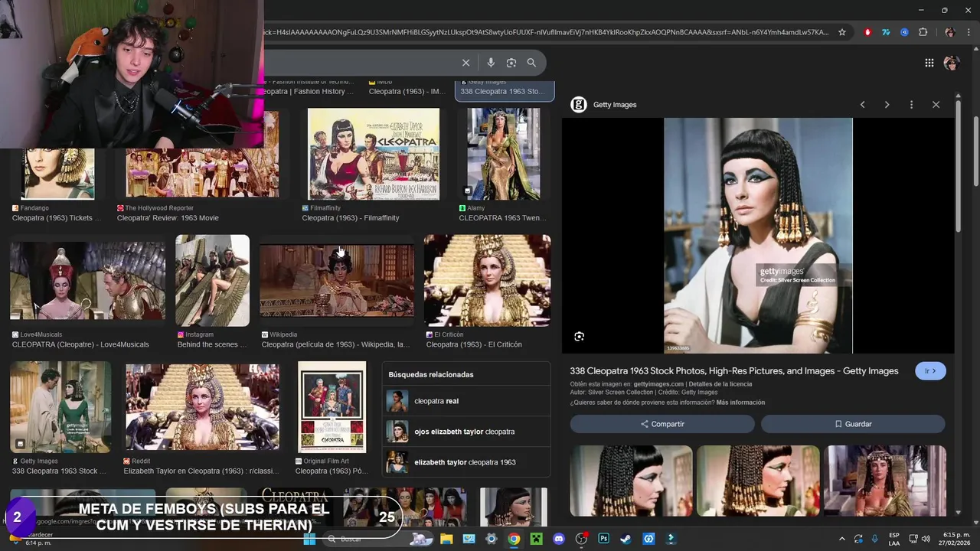Open OBS Studio from the taskbar
Viewport: 980px width, 551px height.
[581, 539]
